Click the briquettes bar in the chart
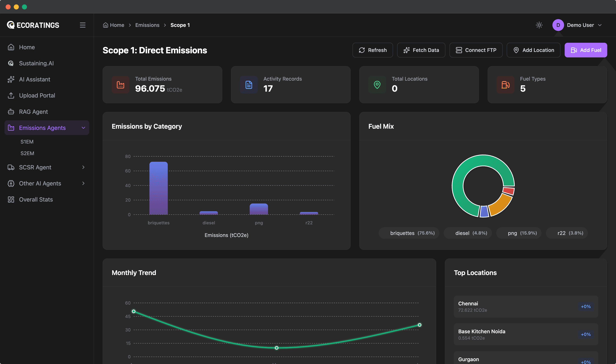This screenshot has width=616, height=364. 158,188
